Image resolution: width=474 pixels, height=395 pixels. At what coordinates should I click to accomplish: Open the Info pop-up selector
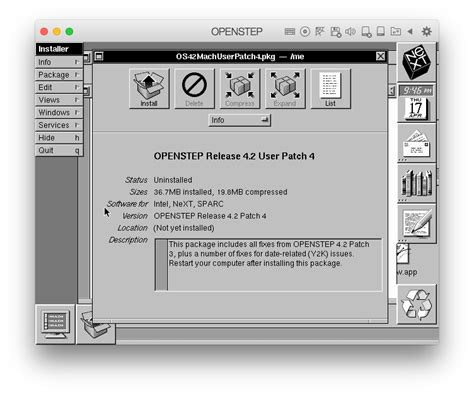coord(239,120)
